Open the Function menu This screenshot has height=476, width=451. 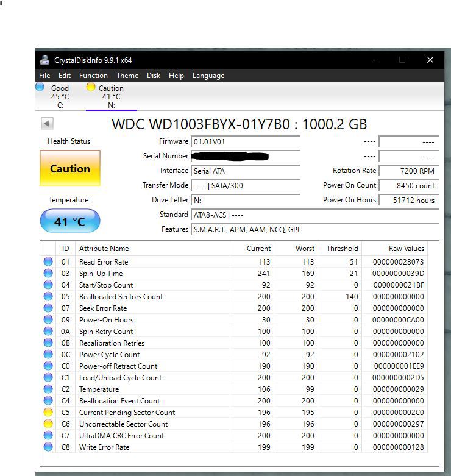pos(93,76)
